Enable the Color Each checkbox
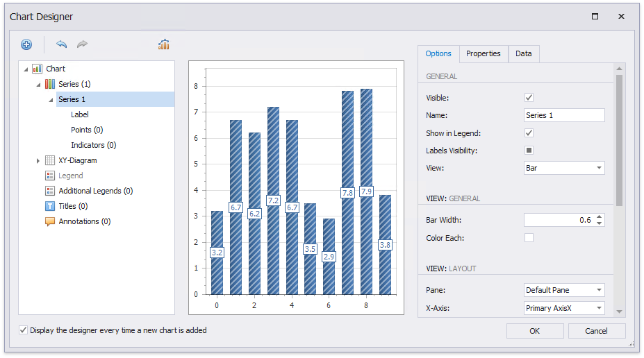This screenshot has height=358, width=644. (x=529, y=238)
